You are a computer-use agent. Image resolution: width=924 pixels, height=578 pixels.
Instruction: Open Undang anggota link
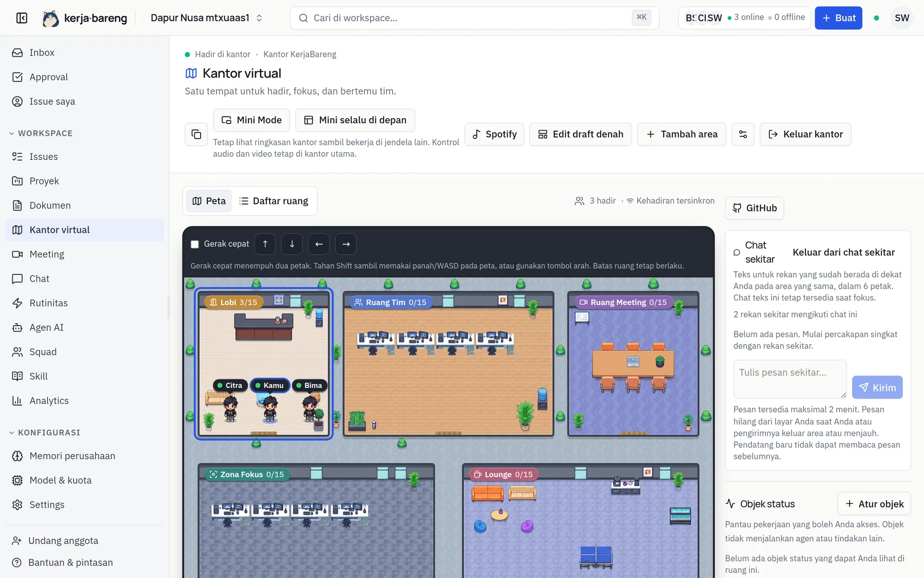[84, 540]
